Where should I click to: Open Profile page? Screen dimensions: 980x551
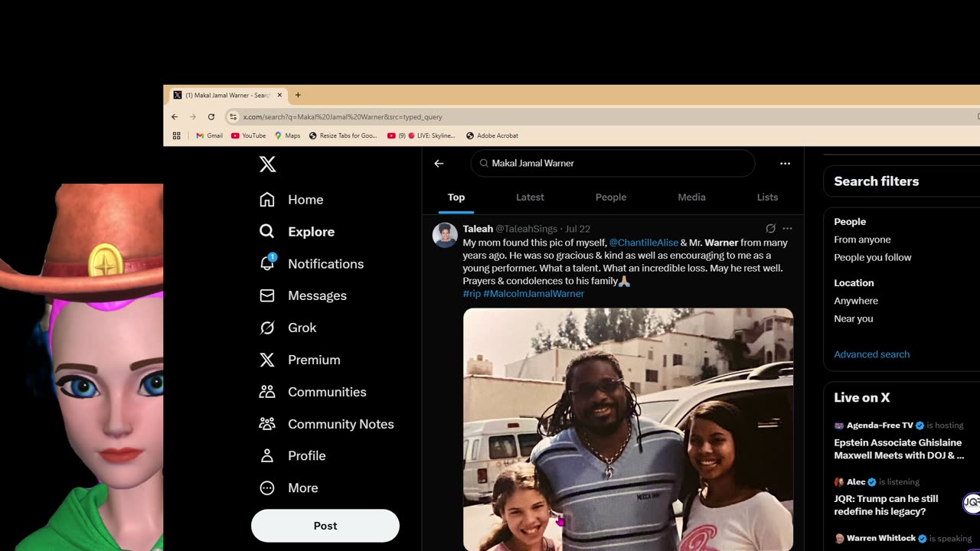(292, 455)
